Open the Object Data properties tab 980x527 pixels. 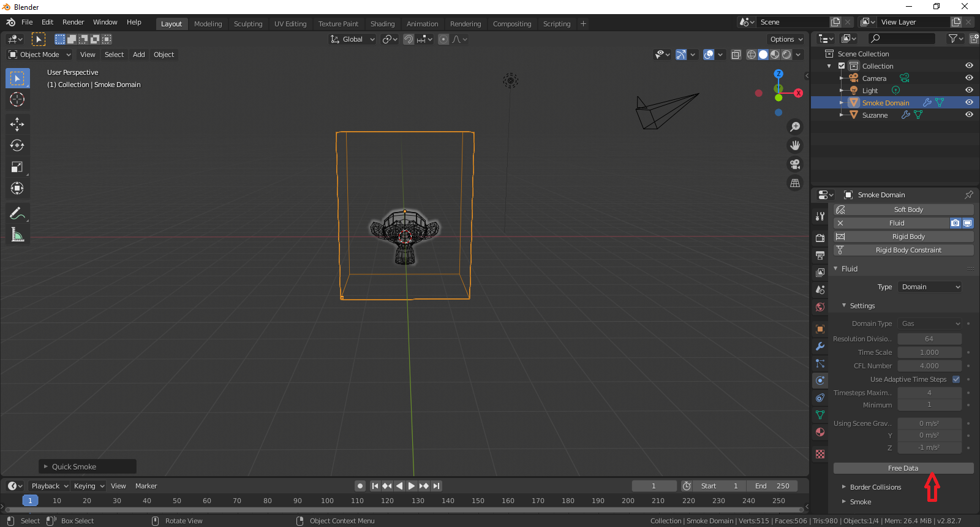(x=820, y=415)
